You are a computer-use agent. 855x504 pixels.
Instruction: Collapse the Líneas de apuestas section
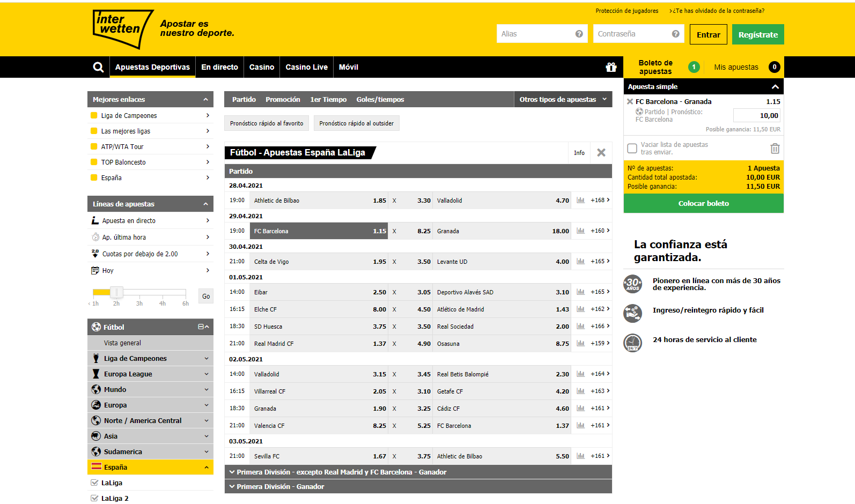pos(205,204)
